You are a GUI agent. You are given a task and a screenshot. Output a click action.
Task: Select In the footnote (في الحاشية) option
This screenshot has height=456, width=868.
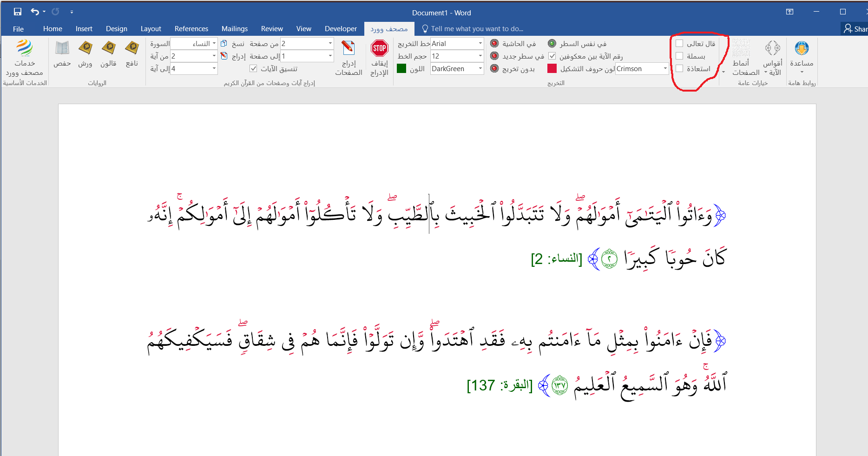pyautogui.click(x=494, y=43)
